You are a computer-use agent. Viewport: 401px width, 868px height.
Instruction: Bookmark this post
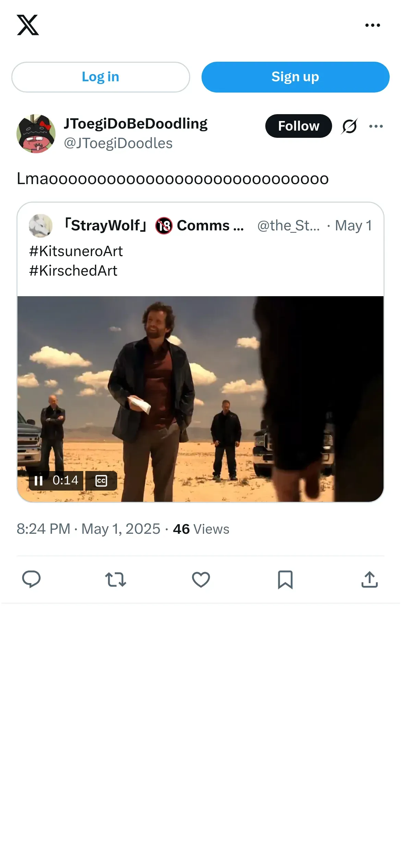285,579
